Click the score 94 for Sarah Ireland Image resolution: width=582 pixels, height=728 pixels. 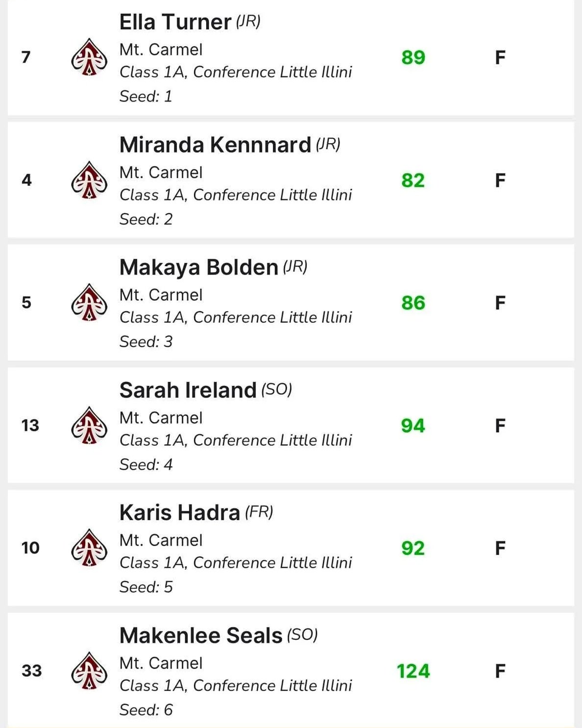(x=413, y=426)
